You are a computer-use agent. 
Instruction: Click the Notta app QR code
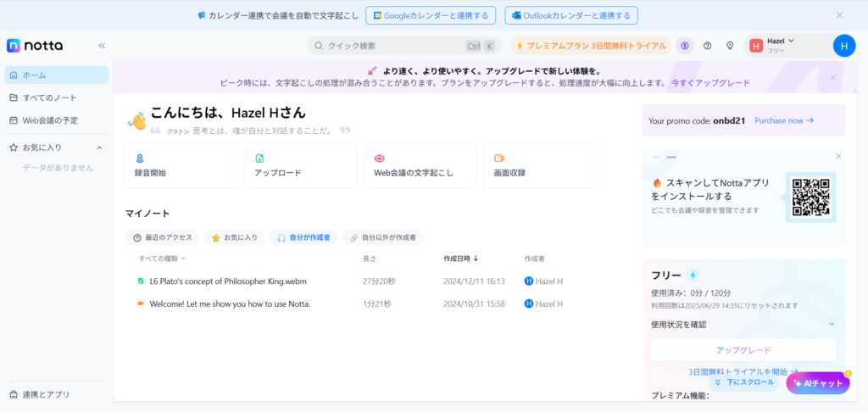click(810, 198)
